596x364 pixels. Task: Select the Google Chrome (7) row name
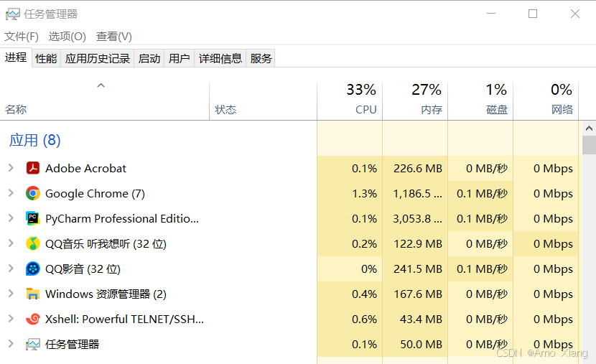click(95, 193)
